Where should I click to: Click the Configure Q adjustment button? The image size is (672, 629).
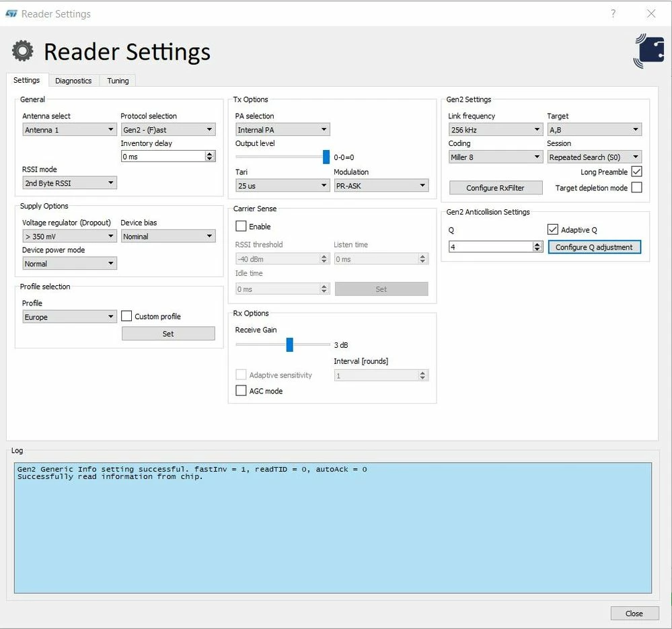point(595,248)
